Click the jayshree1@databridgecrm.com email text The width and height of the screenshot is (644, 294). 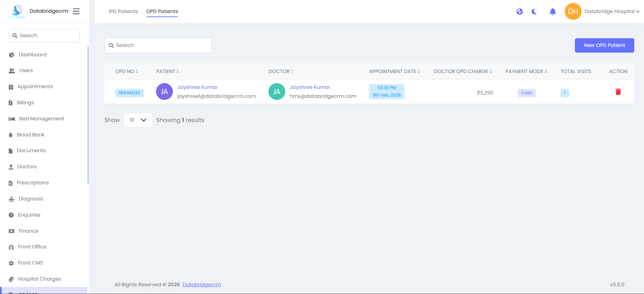pos(216,96)
